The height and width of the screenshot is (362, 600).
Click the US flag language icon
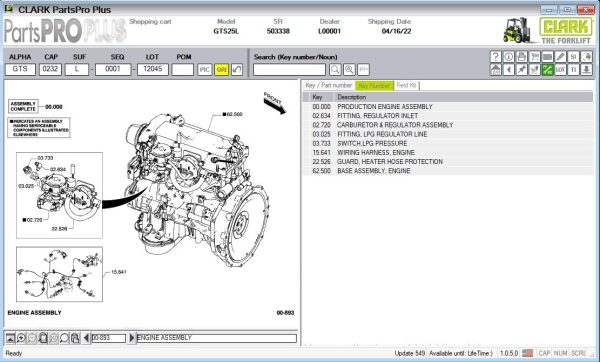527,353
